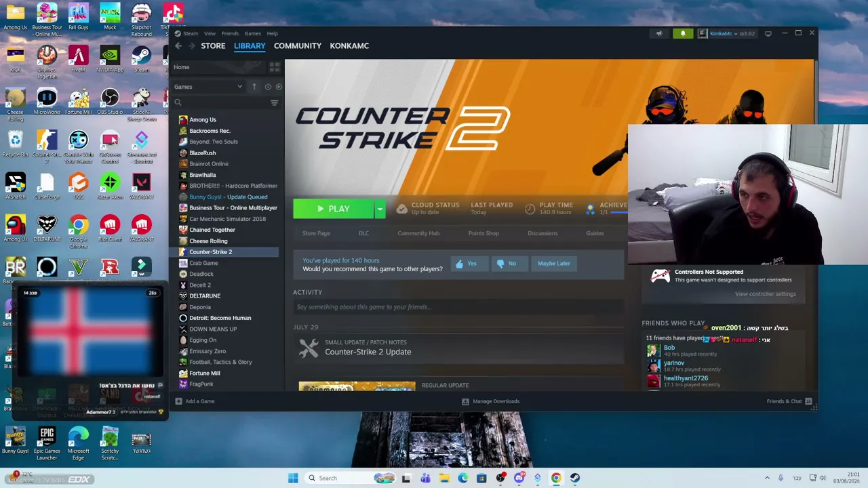Open the Games menu
Image resolution: width=868 pixels, height=488 pixels.
click(x=253, y=33)
